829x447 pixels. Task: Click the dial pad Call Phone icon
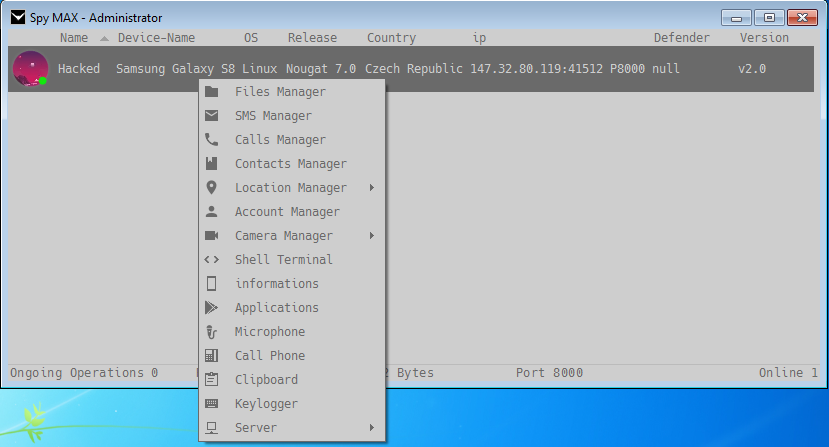click(211, 355)
